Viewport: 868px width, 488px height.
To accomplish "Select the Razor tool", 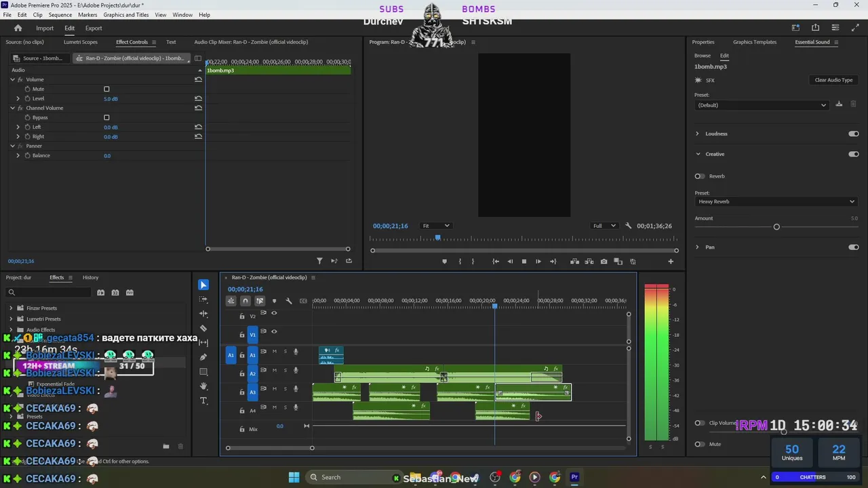I will 203,328.
